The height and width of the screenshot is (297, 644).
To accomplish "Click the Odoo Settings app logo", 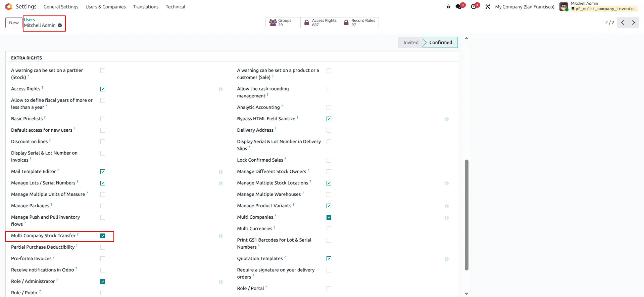I will point(9,7).
